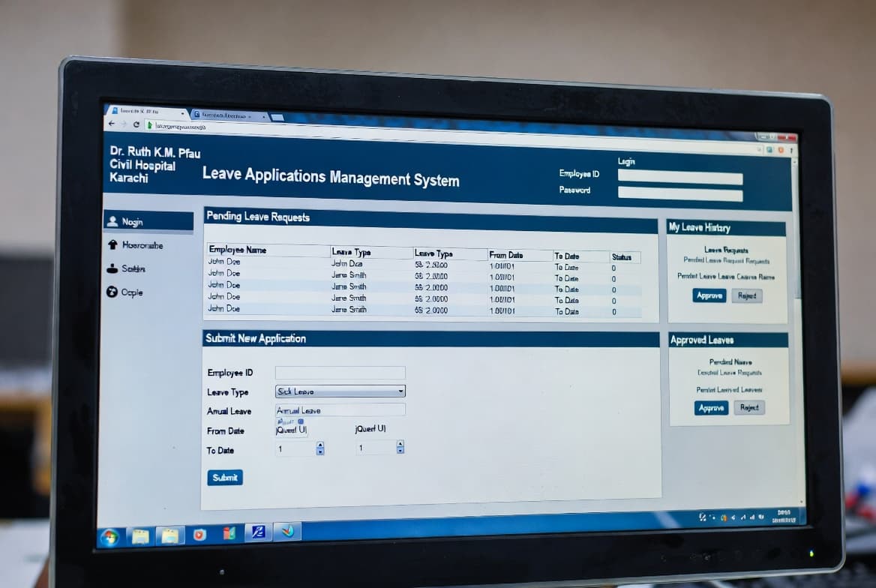Focus the login Employee ID field in header

tap(680, 178)
